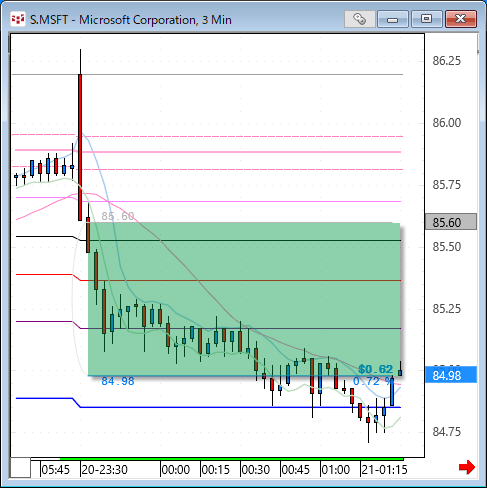Viewport: 487px width, 488px height.
Task: Click the red scroll-to-latest arrow
Action: [467, 467]
